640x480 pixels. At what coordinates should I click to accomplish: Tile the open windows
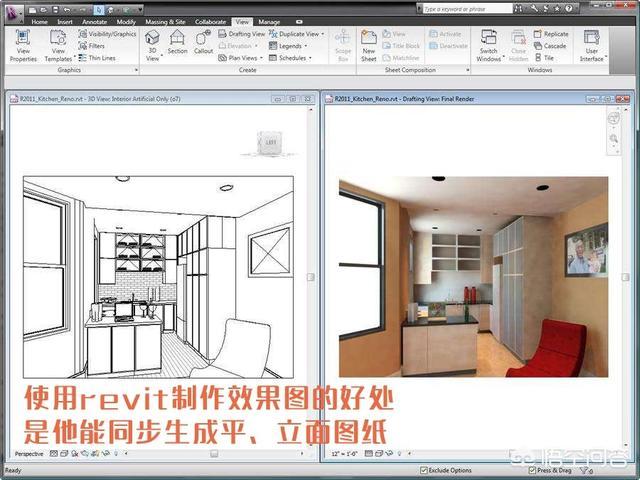click(544, 58)
